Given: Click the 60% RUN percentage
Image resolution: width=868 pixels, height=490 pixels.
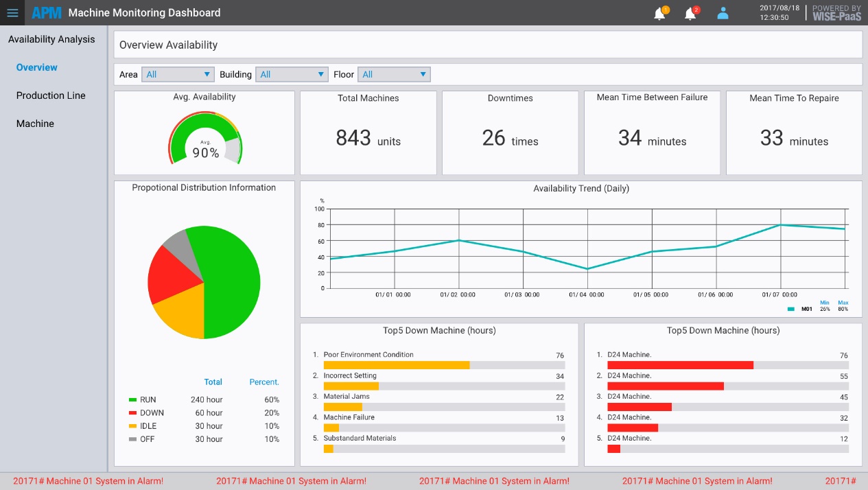Looking at the screenshot, I should 272,399.
